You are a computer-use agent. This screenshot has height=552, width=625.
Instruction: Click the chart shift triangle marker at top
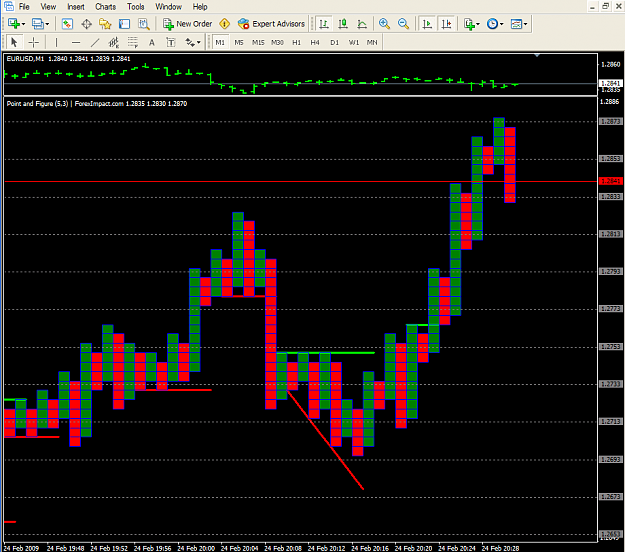(537, 55)
